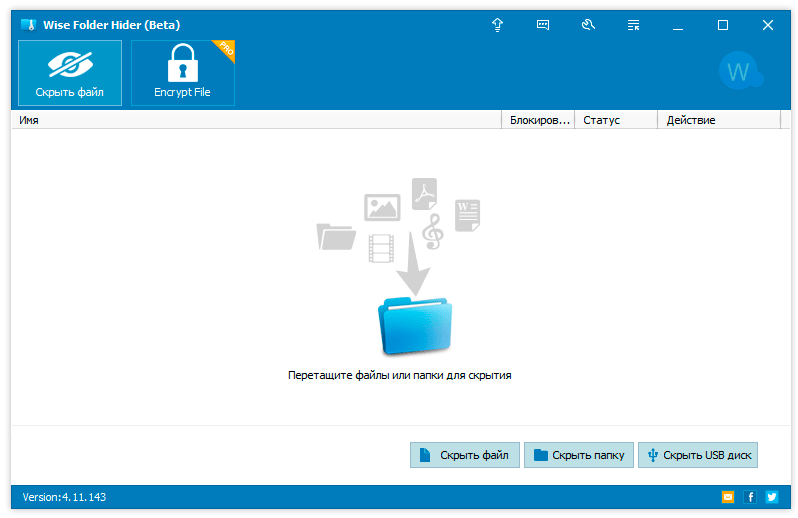Click the Скрыть файл button at bottom
The image size is (798, 518).
465,455
